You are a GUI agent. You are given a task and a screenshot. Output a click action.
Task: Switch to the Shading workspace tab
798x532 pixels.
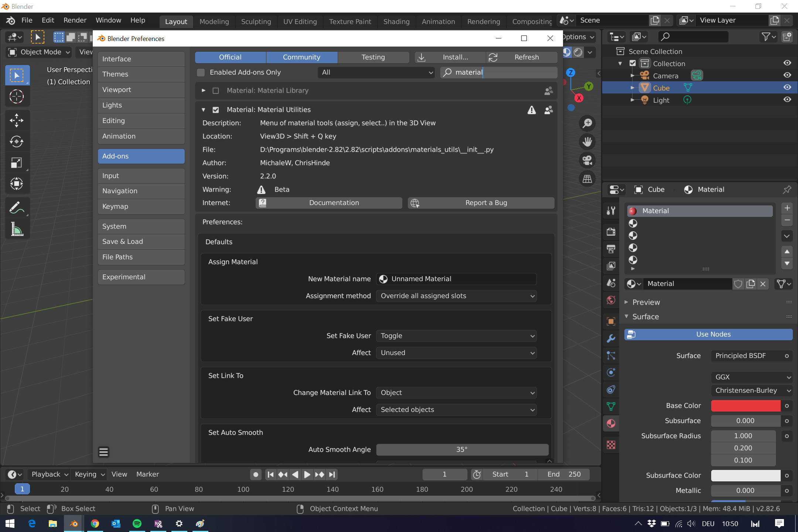click(396, 21)
